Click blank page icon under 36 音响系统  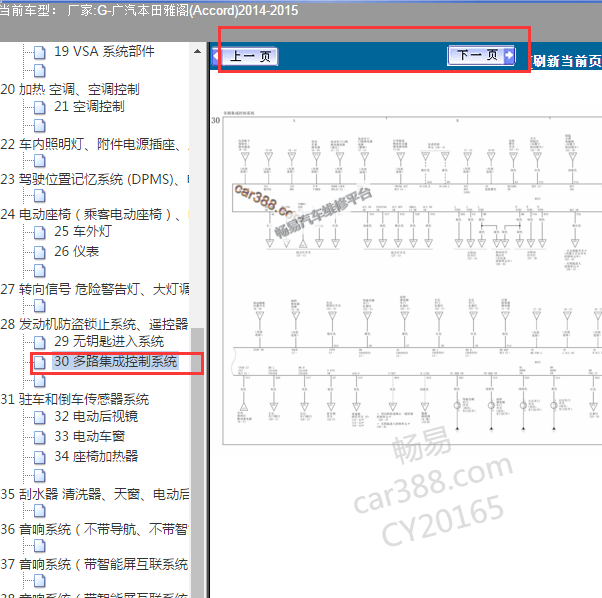click(40, 545)
